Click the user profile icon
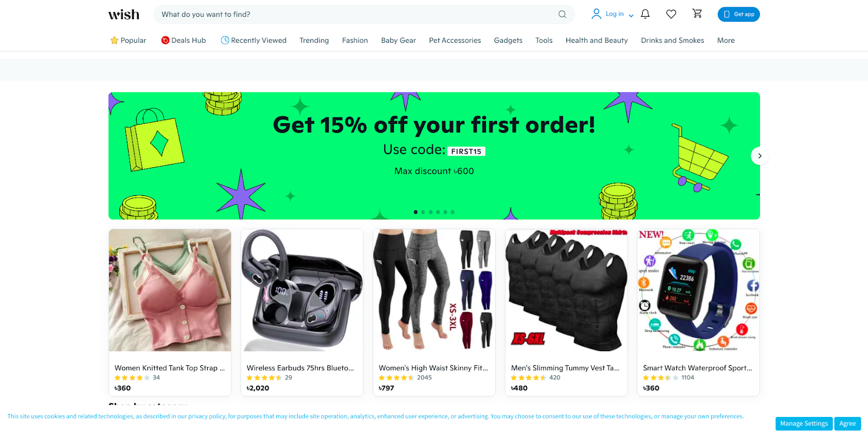 tap(596, 14)
